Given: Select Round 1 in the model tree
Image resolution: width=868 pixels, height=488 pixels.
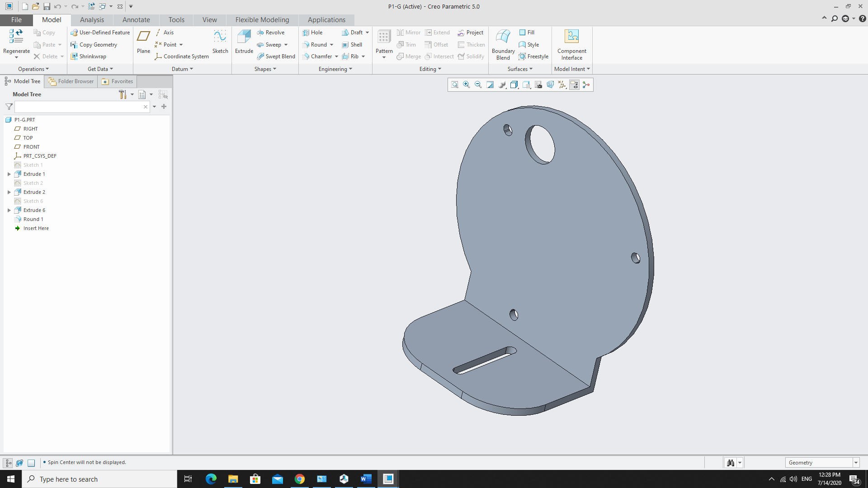Looking at the screenshot, I should pos(33,219).
